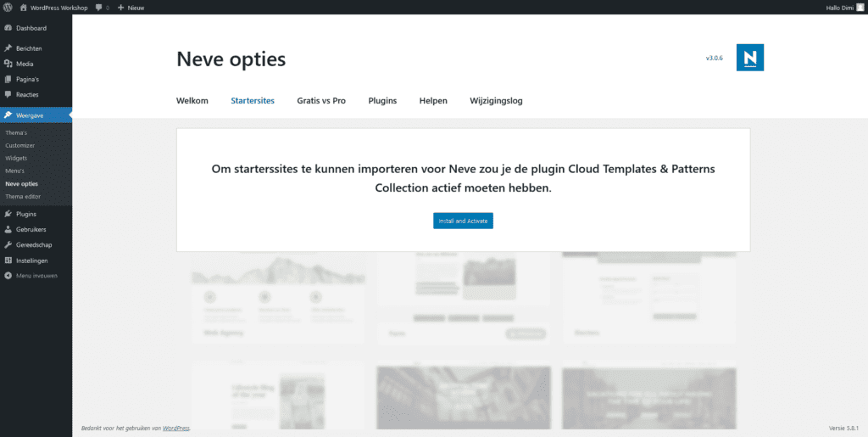Click the Versie 5.8.1 footer text
The image size is (868, 437).
coord(843,429)
